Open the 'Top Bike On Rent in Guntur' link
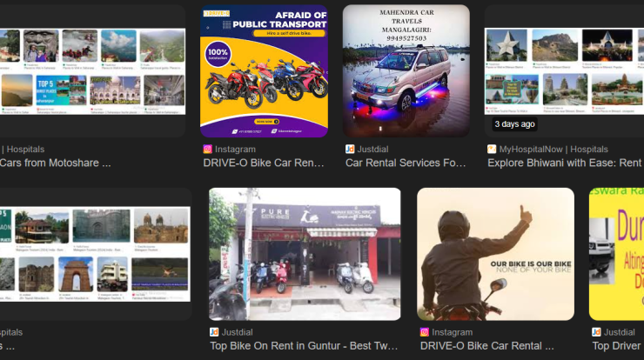This screenshot has width=644, height=360. (x=304, y=346)
